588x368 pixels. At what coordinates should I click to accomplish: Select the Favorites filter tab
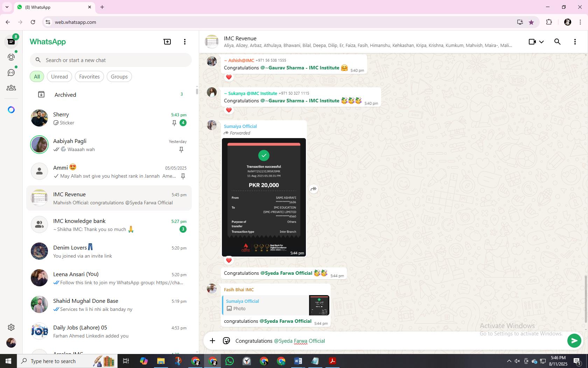tap(89, 76)
